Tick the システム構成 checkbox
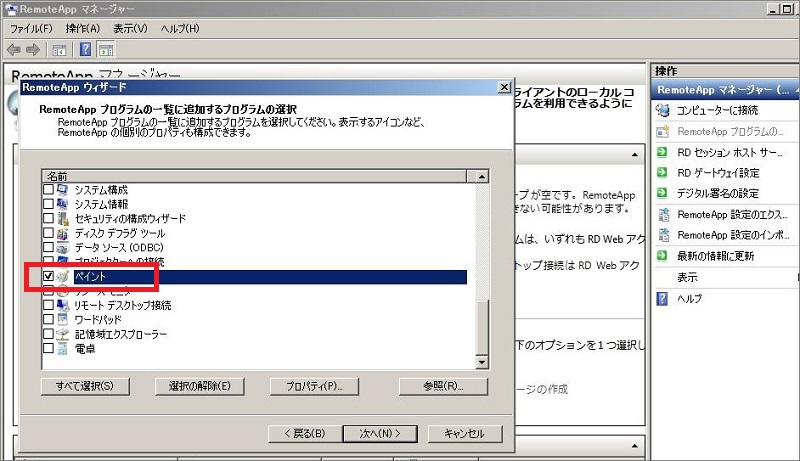 [x=49, y=190]
